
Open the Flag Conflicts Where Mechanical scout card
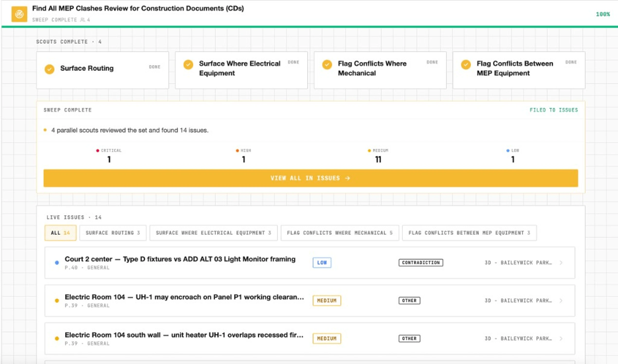(380, 70)
